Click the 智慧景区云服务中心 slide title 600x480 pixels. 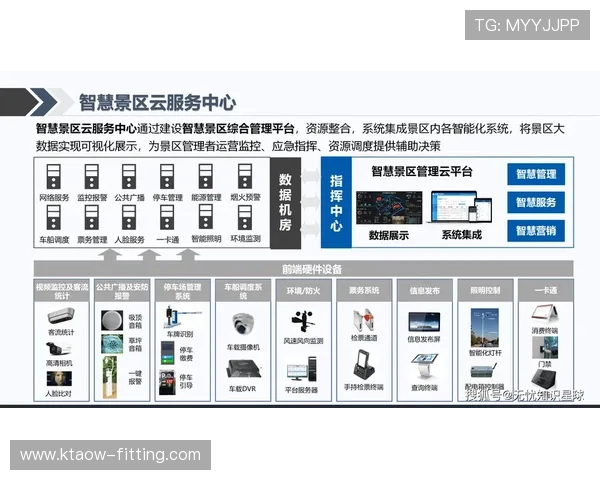coord(157,102)
